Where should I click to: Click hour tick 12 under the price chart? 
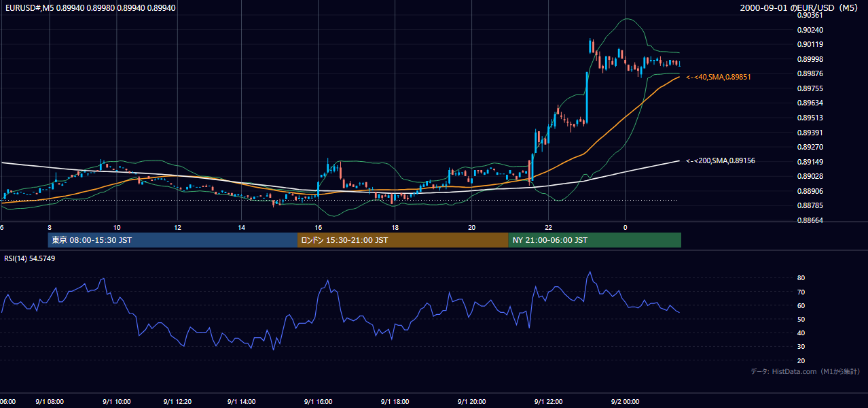178,227
